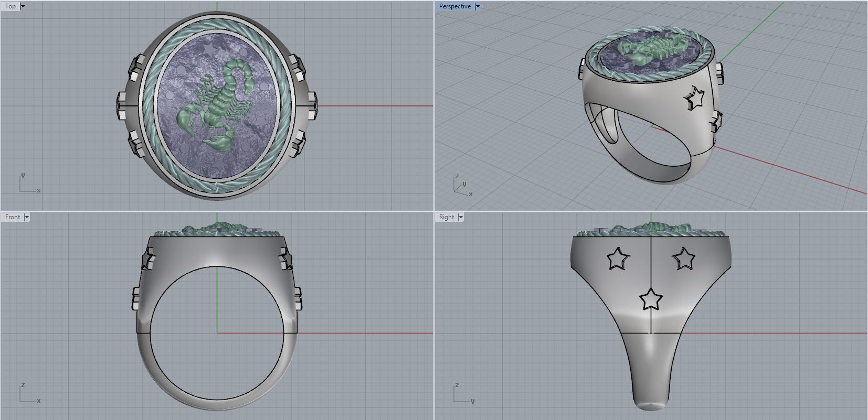Image resolution: width=868 pixels, height=420 pixels.
Task: Open the Front viewport dropdown arrow
Action: [27, 217]
